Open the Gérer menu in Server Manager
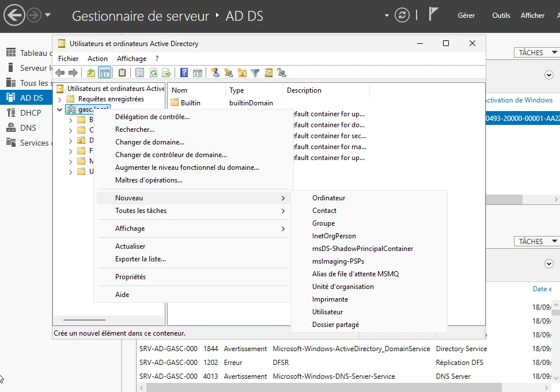Image resolution: width=560 pixels, height=392 pixels. coord(467,16)
